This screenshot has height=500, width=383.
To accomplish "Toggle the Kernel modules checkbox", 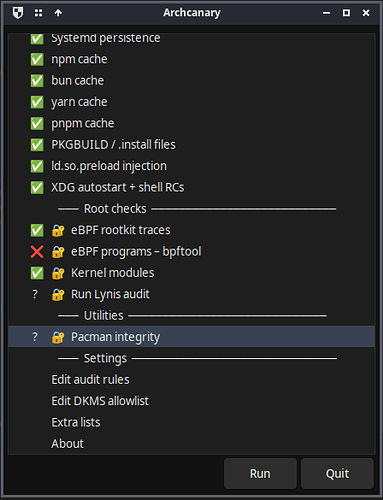I will click(37, 273).
